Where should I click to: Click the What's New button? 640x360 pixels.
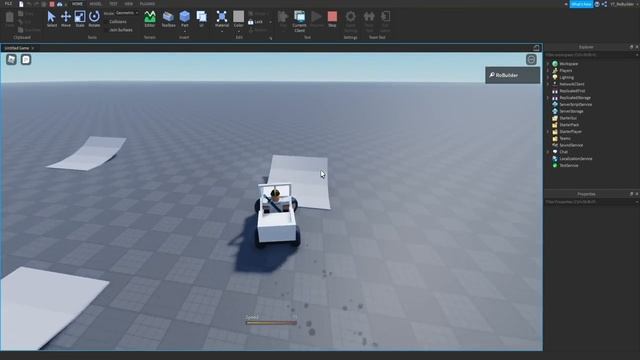pyautogui.click(x=581, y=4)
